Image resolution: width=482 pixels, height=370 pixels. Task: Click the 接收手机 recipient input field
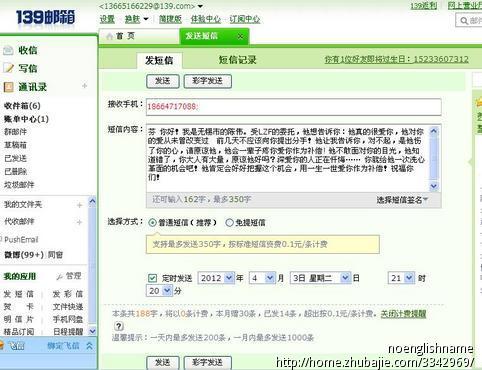click(294, 107)
